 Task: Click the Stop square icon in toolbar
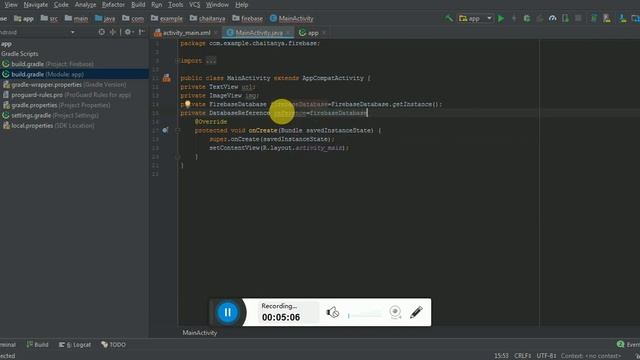[578, 18]
